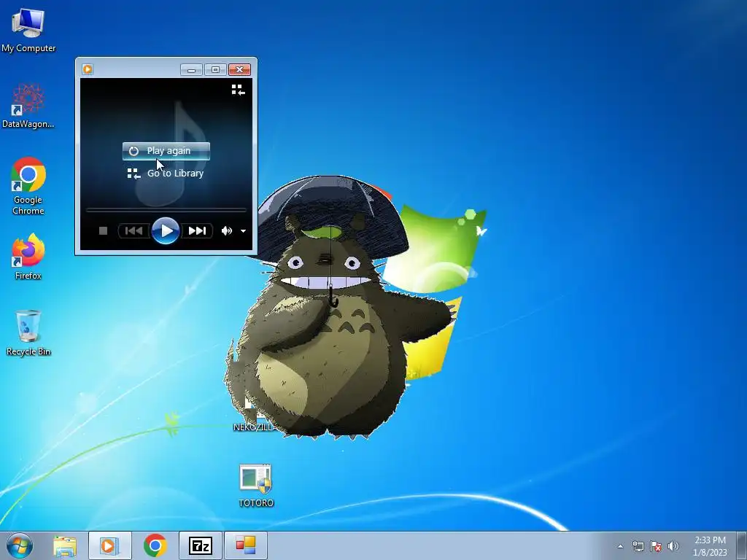Viewport: 747px width, 560px height.
Task: Select the TOTORO desktop file icon
Action: pos(256,485)
